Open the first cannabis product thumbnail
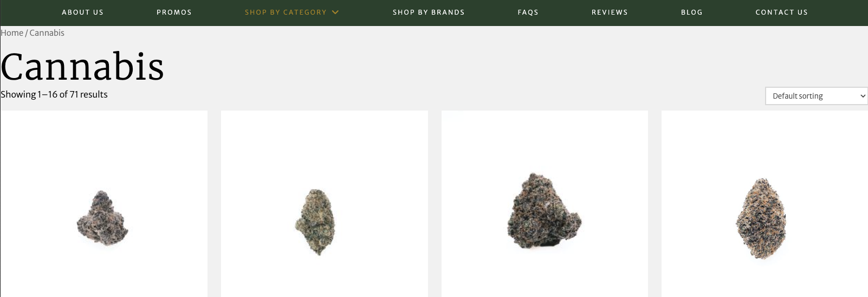Screen dimensions: 868x297 [103, 218]
